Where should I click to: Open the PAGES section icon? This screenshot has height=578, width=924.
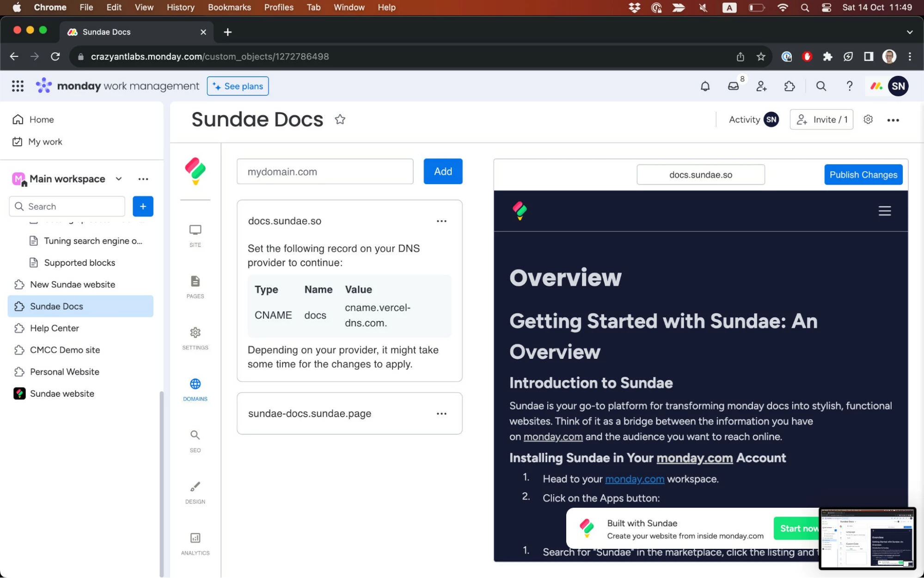coord(195,287)
